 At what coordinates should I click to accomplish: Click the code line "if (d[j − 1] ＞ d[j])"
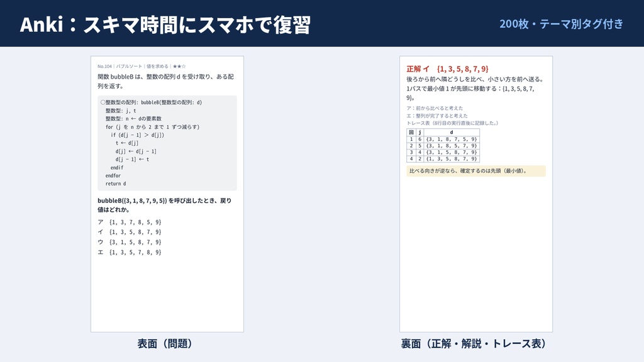click(x=137, y=135)
